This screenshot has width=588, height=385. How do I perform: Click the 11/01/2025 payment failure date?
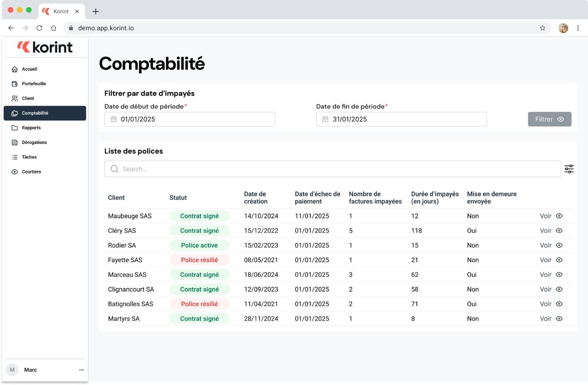click(x=312, y=216)
